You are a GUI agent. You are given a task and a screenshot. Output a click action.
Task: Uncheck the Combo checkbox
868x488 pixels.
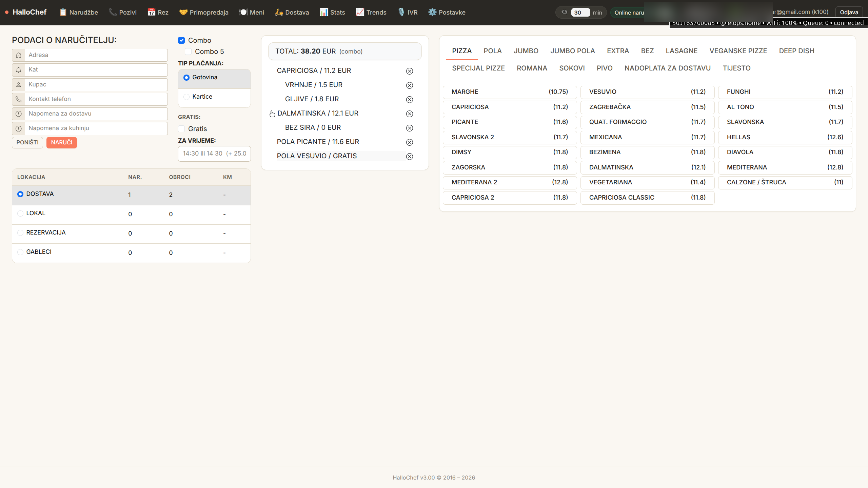[181, 40]
